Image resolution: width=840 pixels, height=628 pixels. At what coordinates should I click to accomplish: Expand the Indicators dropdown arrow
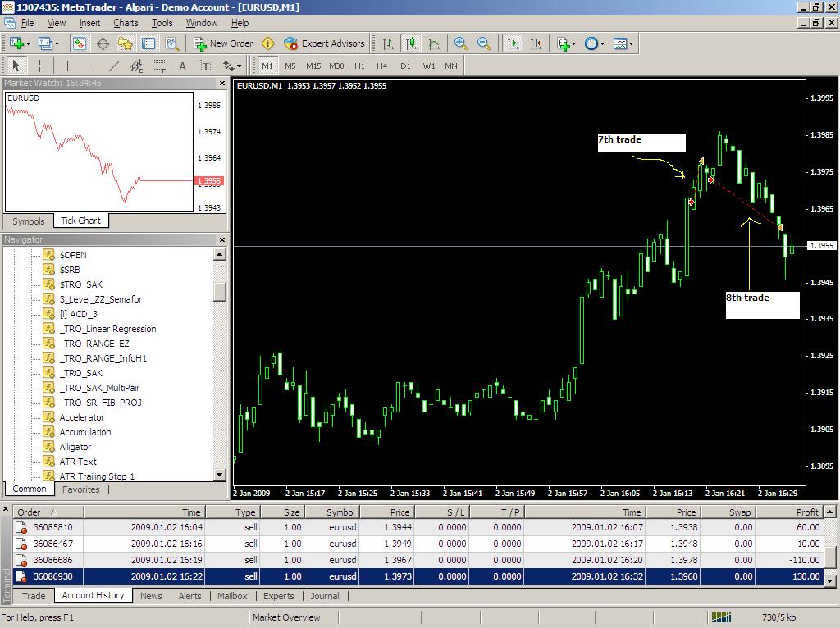pyautogui.click(x=573, y=44)
